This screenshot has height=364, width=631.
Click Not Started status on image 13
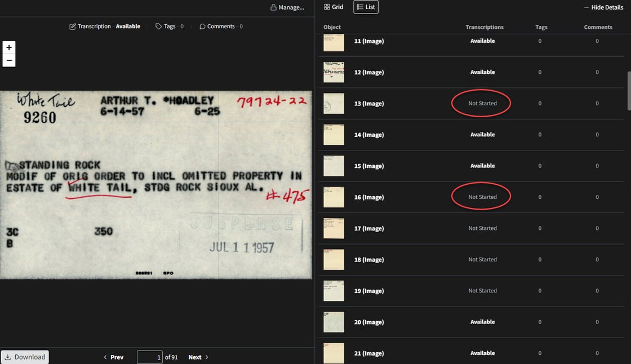coord(482,103)
